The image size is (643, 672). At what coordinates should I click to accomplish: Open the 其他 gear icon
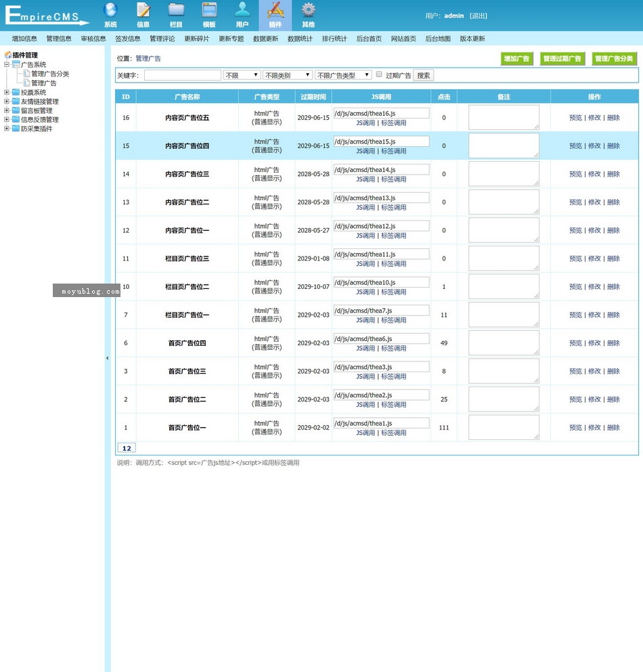point(308,10)
